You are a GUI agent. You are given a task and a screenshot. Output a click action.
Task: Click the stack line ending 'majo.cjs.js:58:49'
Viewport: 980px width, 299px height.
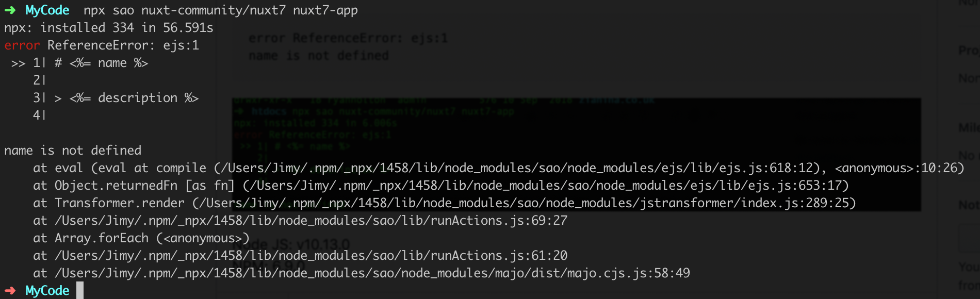361,273
